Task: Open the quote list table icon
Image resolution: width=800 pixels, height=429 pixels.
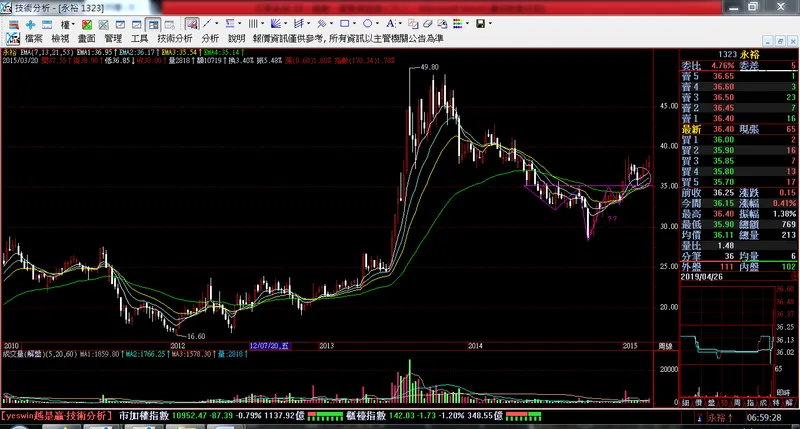Action: click(x=14, y=24)
